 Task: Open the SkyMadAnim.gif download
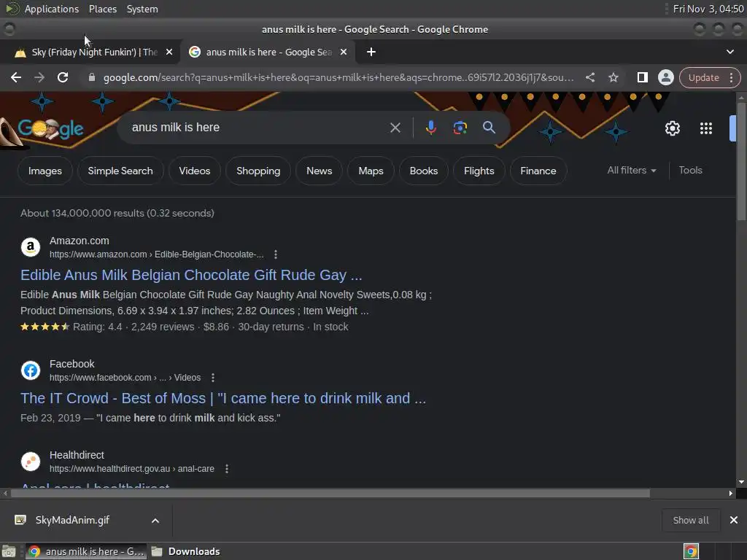[x=71, y=520]
